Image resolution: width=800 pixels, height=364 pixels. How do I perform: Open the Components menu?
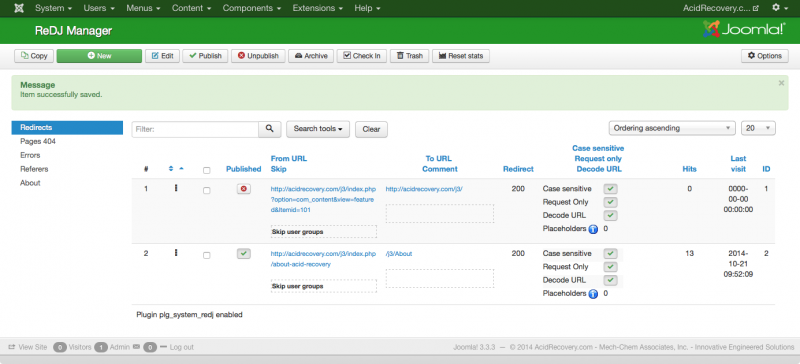tap(252, 8)
